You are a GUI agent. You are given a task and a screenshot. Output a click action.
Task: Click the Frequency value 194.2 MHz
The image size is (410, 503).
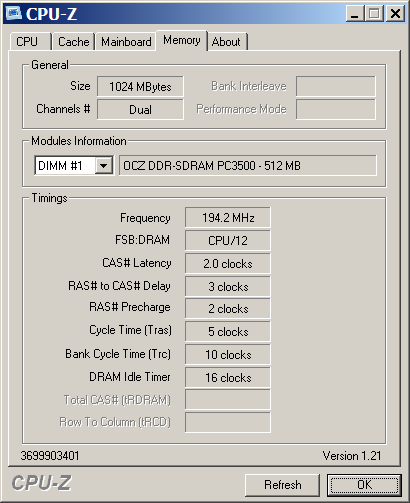pos(228,218)
